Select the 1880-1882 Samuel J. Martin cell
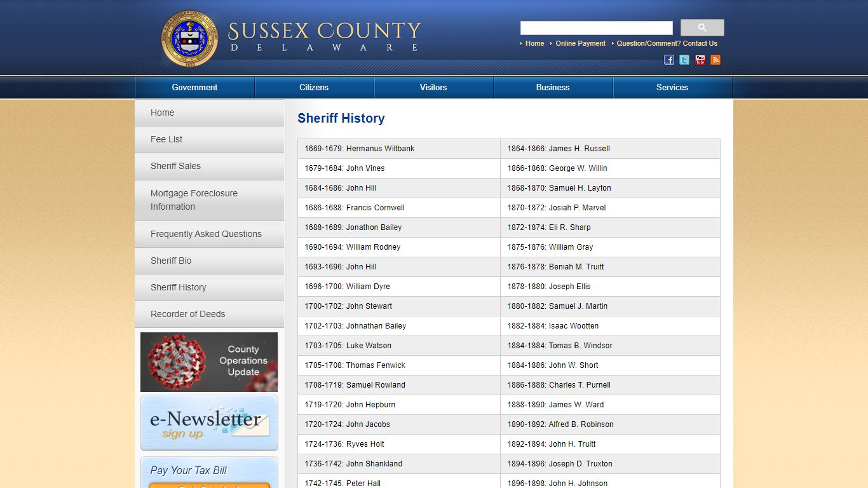 tap(611, 306)
